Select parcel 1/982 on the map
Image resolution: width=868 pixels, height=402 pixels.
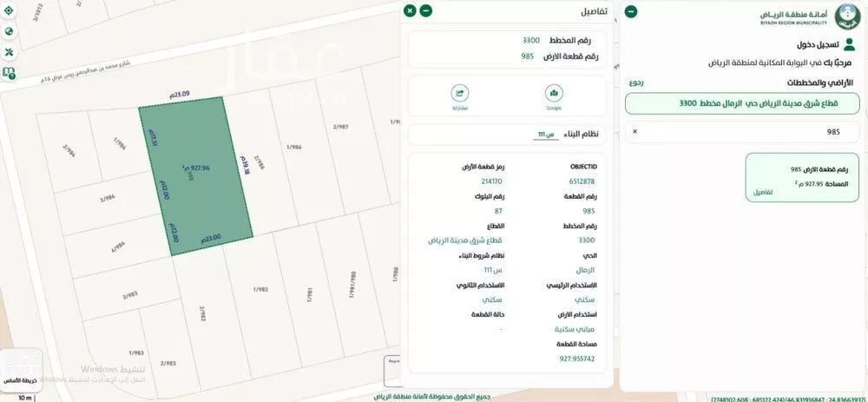pos(260,290)
